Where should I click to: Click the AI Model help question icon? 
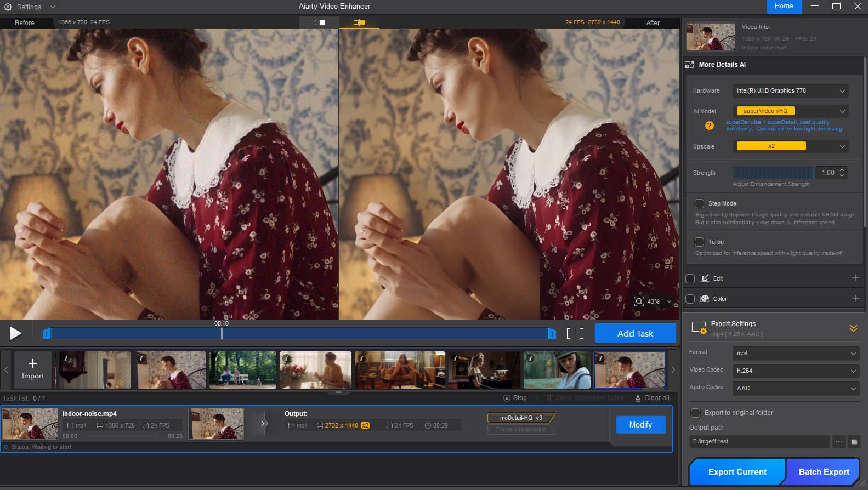pos(709,126)
